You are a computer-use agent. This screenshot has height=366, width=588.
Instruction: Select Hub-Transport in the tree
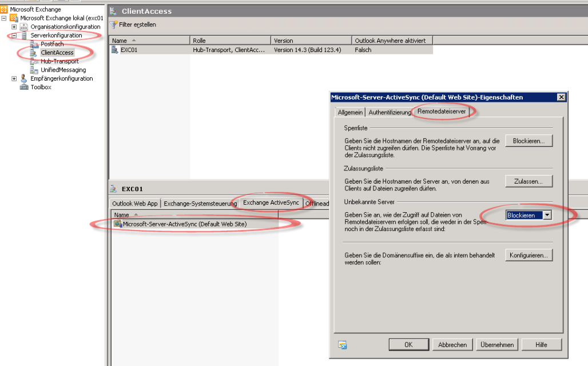[59, 61]
